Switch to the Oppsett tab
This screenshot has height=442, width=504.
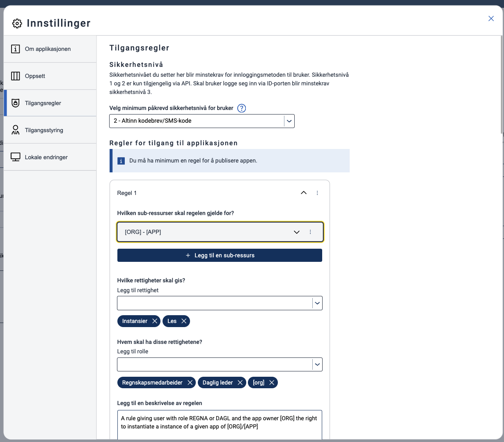coord(50,76)
